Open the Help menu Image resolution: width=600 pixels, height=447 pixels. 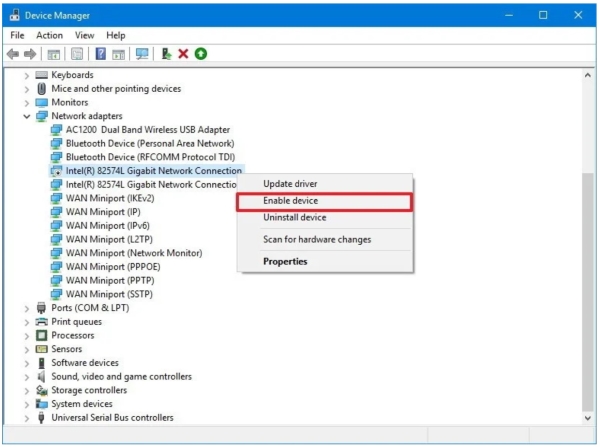pyautogui.click(x=116, y=36)
